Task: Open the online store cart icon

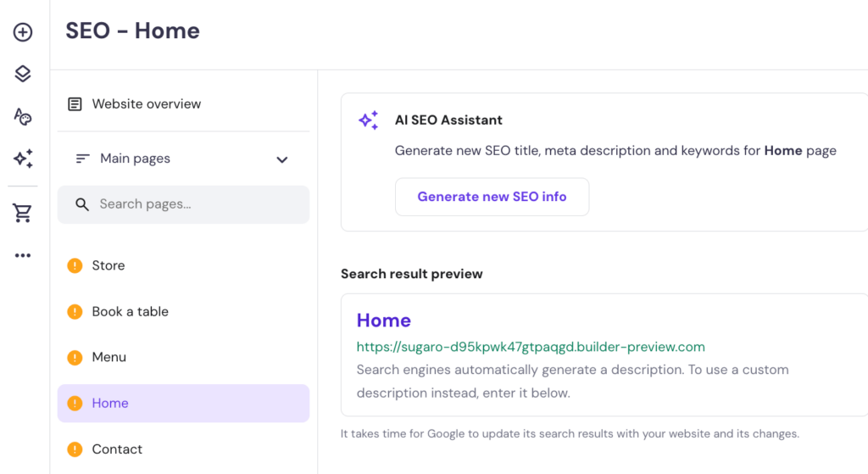Action: tap(23, 214)
